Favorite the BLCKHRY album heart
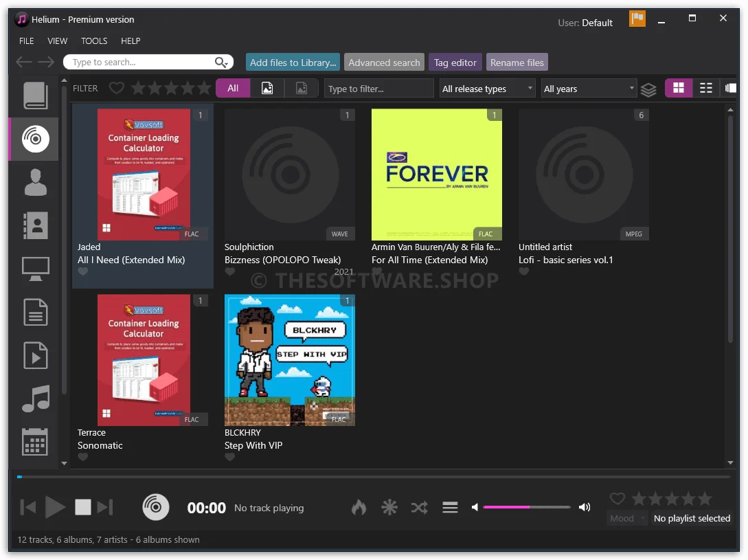Screen dimensions: 748x560 pos(230,457)
